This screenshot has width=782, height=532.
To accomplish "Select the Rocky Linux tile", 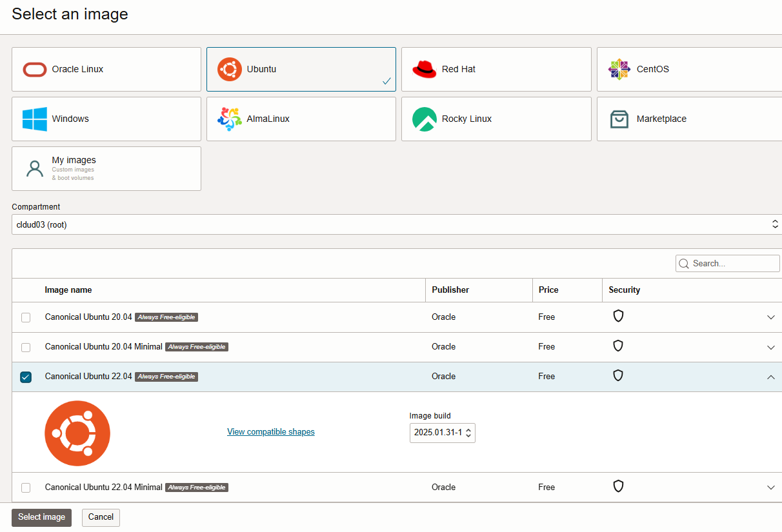I will coord(496,119).
